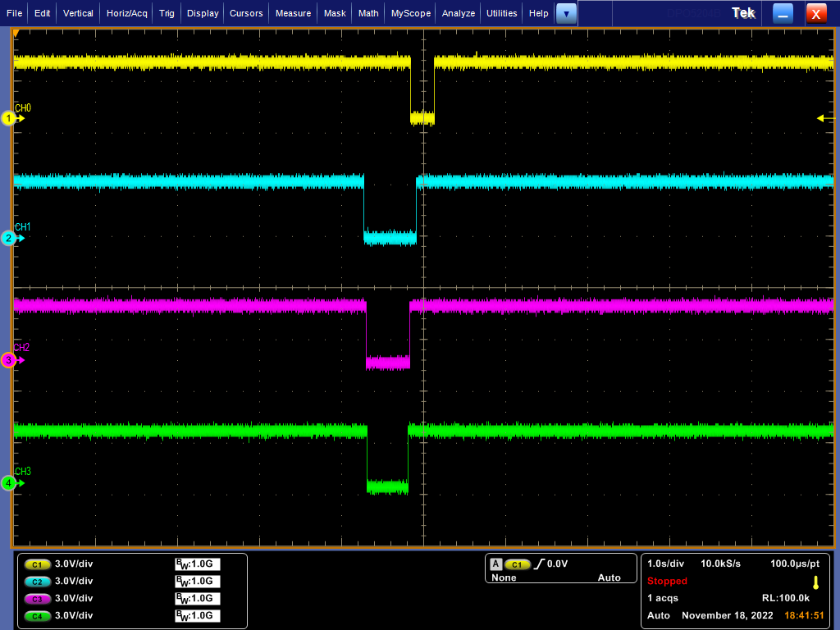
Task: Click the orange trigger position marker
Action: (x=16, y=34)
